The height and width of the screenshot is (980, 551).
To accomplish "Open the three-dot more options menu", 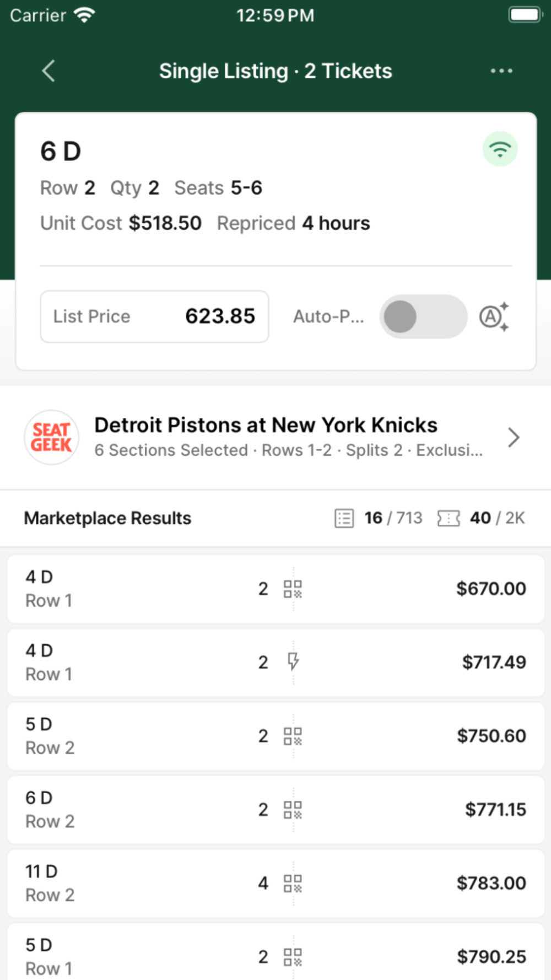I will [501, 71].
